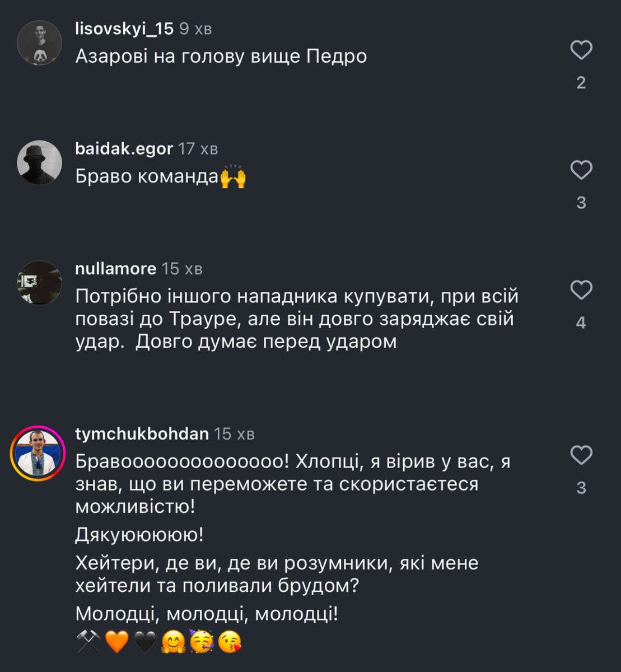Open baidak.egor's avatar
The width and height of the screenshot is (621, 672).
tap(39, 162)
